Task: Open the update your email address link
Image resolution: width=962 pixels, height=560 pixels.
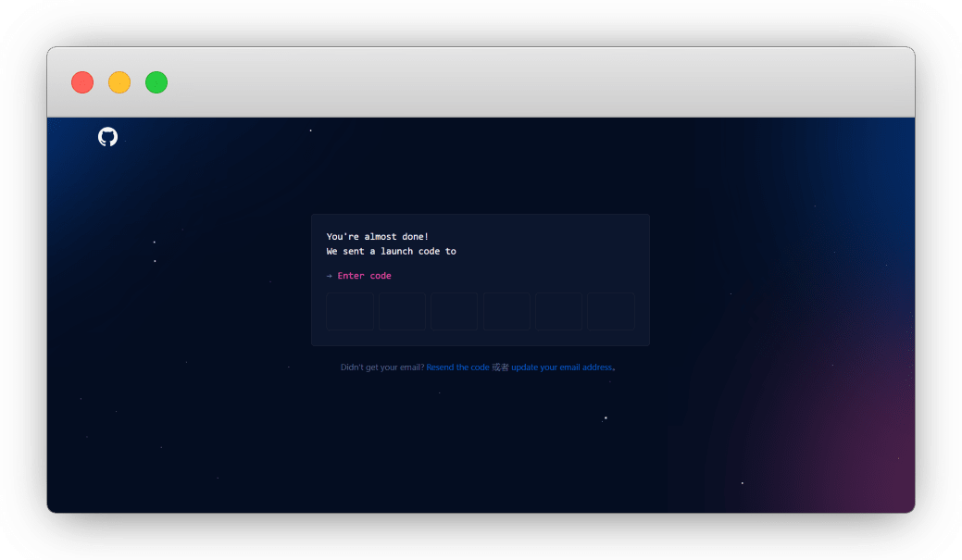Action: pos(561,367)
